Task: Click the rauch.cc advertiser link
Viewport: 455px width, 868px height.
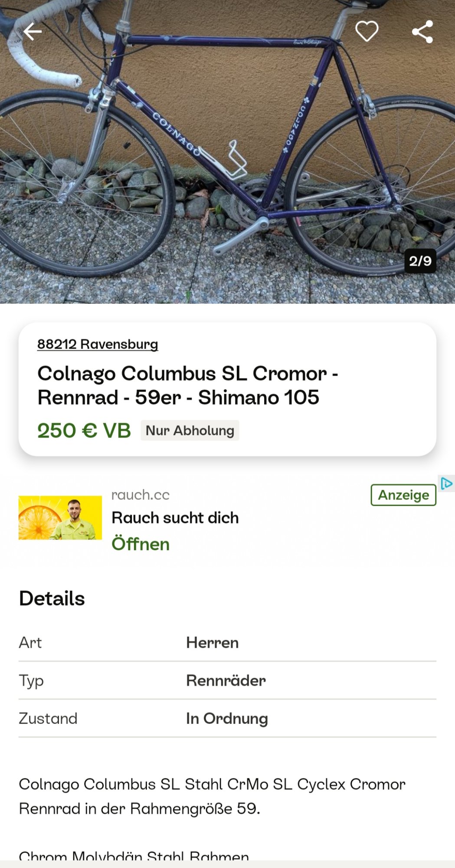Action: click(x=140, y=495)
